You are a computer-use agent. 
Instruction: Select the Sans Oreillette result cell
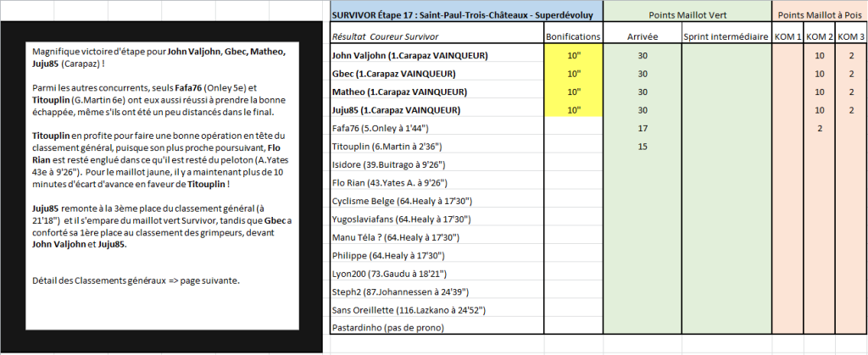click(x=437, y=309)
